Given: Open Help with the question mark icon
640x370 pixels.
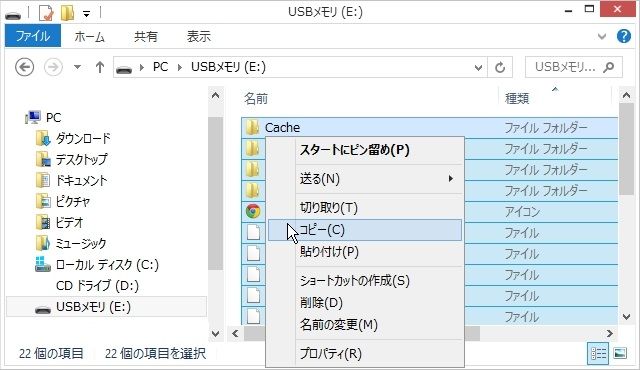Looking at the screenshot, I should tap(623, 36).
